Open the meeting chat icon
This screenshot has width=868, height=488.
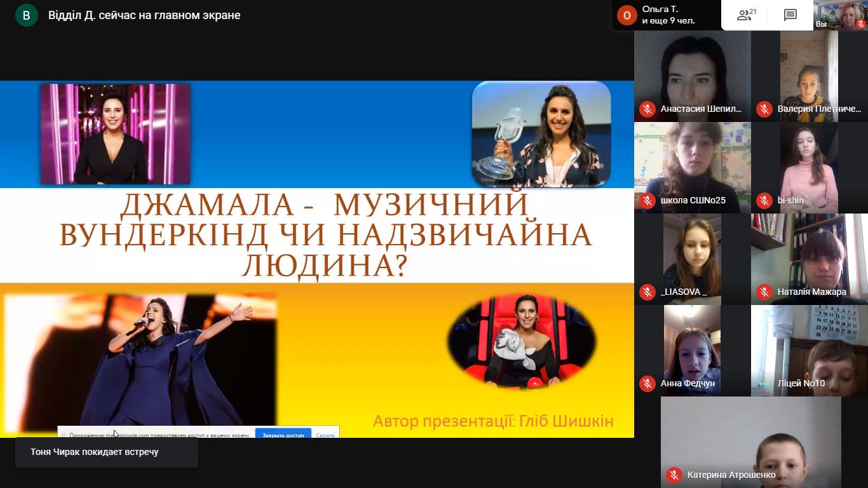click(x=790, y=15)
